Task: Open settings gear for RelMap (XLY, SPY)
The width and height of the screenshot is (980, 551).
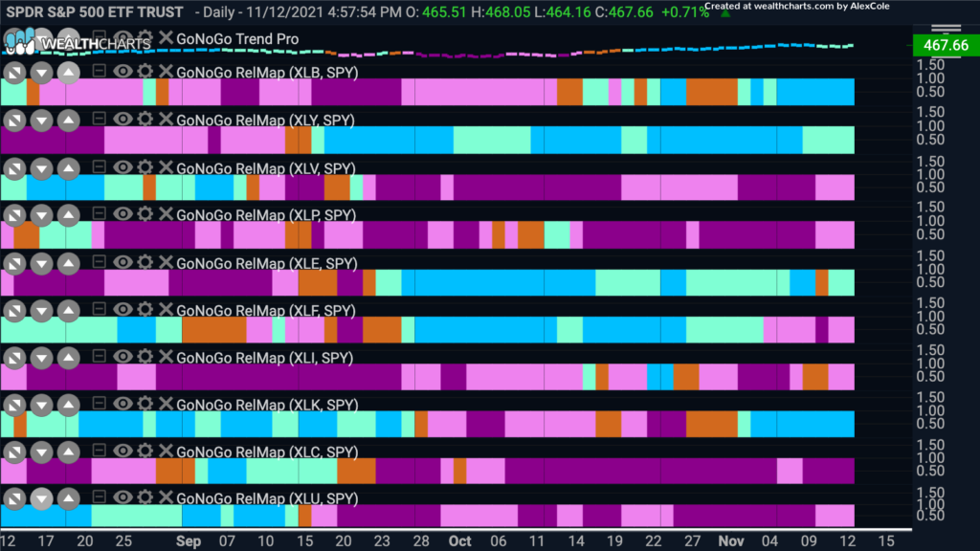Action: click(x=145, y=119)
